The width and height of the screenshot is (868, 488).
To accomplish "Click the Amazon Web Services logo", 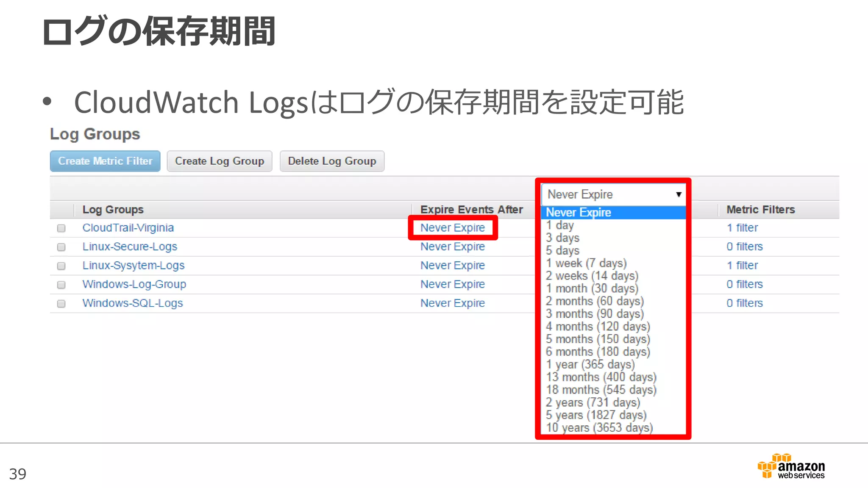I will click(x=791, y=466).
